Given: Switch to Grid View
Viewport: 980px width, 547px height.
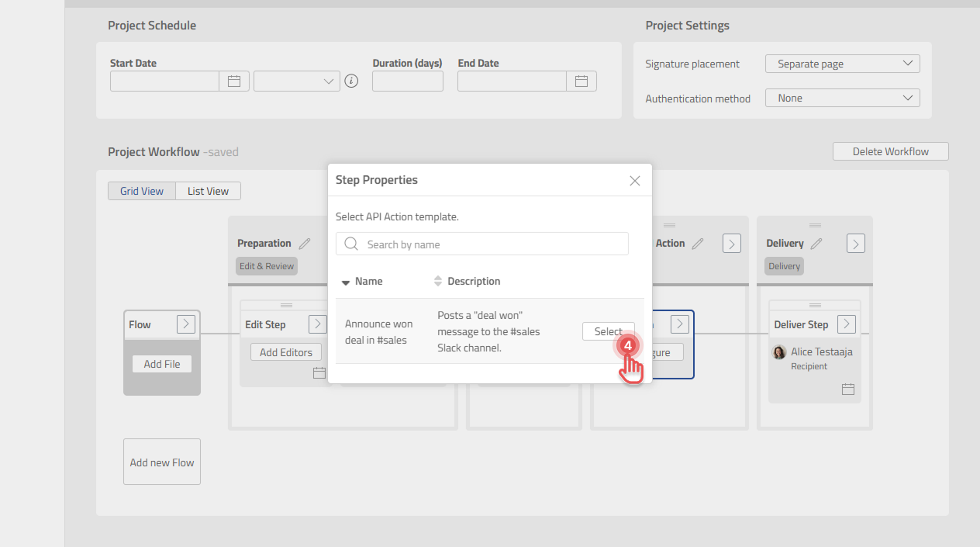Looking at the screenshot, I should pos(142,191).
